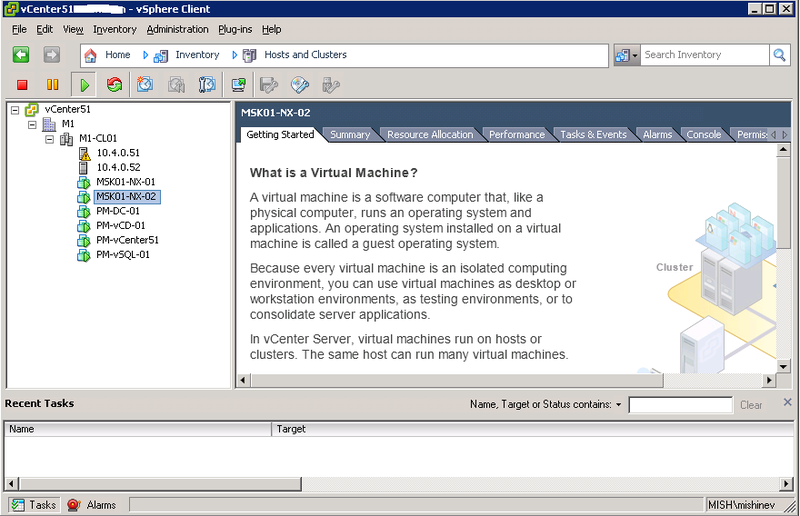Take a snapshot of the virtual machine
Viewport: 800px width, 516px height.
pyautogui.click(x=145, y=85)
